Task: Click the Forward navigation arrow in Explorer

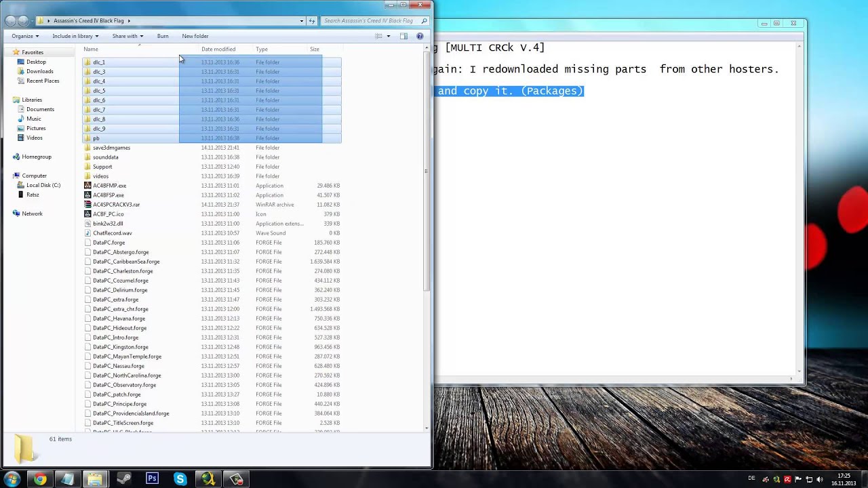Action: click(23, 20)
